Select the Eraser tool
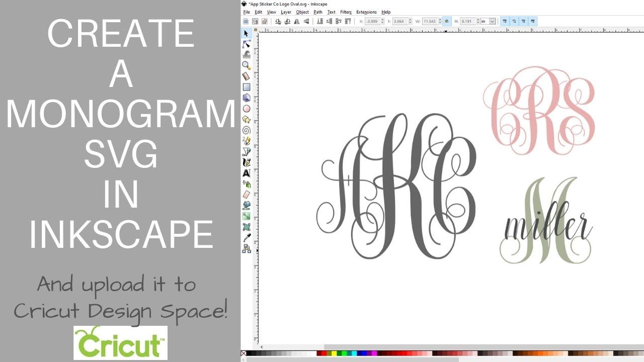Viewport: 644px width, 362px height. pos(246,195)
